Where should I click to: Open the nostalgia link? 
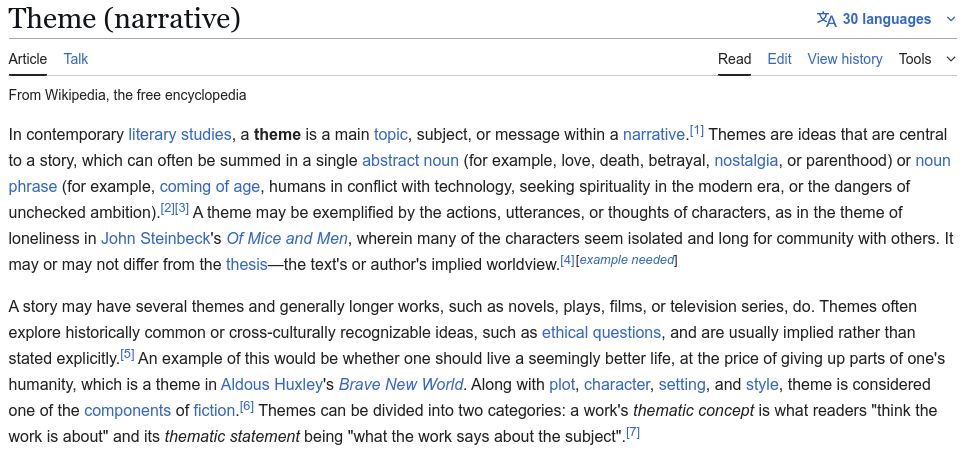point(746,161)
